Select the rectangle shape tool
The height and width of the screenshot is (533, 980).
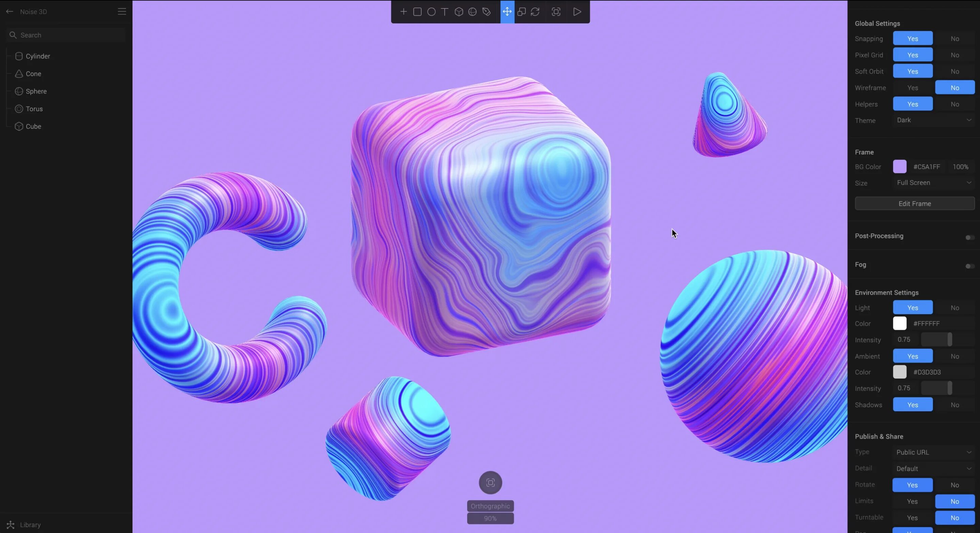417,12
